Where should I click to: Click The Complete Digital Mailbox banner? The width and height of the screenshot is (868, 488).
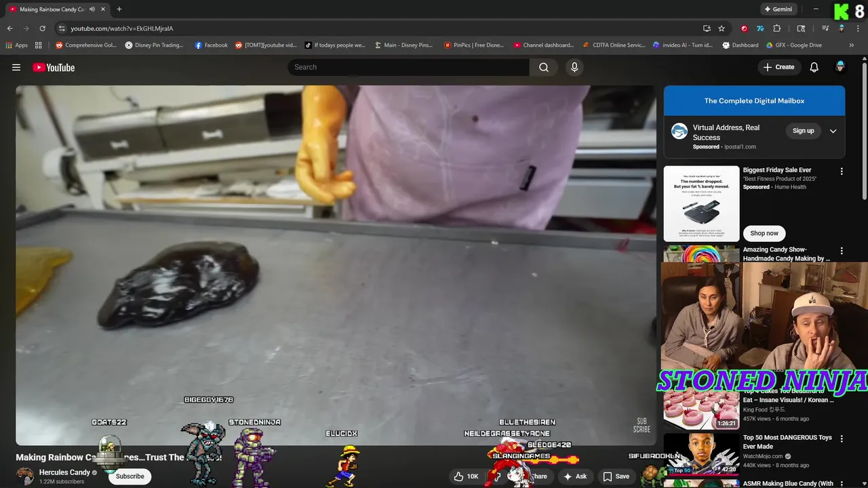click(x=754, y=100)
